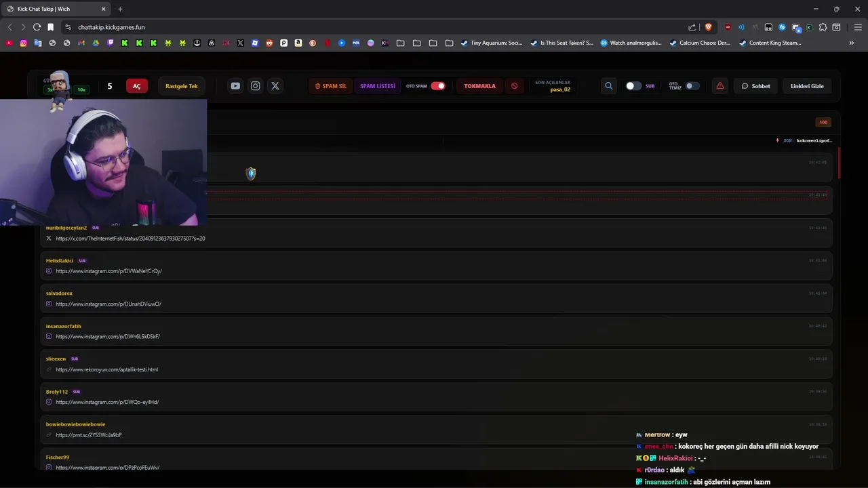Open the Sohbet chat button

tap(756, 86)
